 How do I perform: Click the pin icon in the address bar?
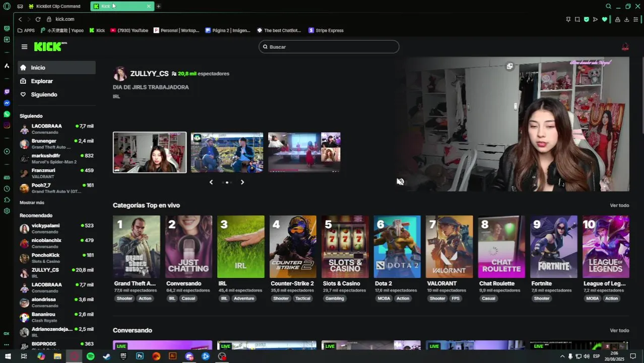pyautogui.click(x=568, y=19)
